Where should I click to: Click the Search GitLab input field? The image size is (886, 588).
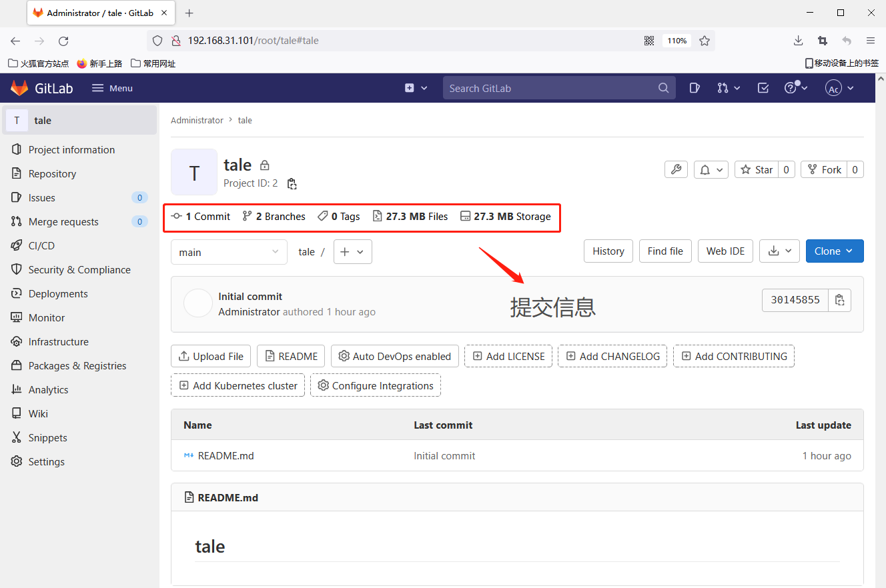pyautogui.click(x=550, y=88)
